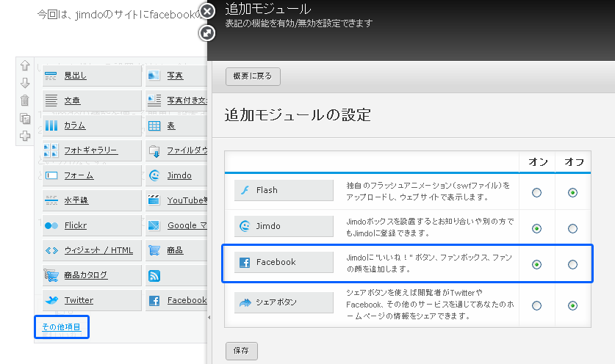This screenshot has height=364, width=615.
Task: Select the Flickr element
Action: pos(92,226)
